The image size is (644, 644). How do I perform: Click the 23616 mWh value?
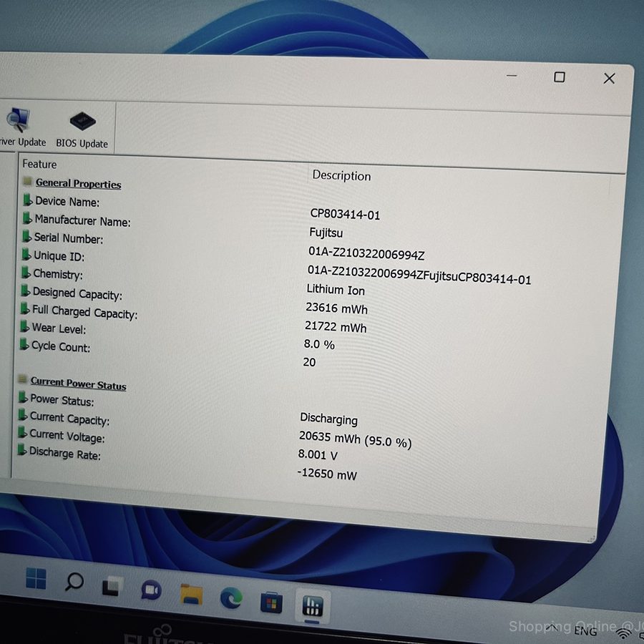coord(337,308)
